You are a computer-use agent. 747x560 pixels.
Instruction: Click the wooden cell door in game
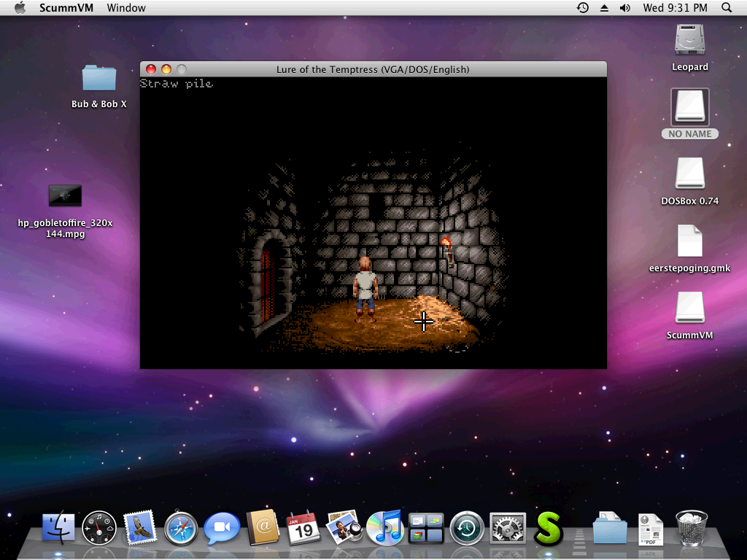click(267, 284)
